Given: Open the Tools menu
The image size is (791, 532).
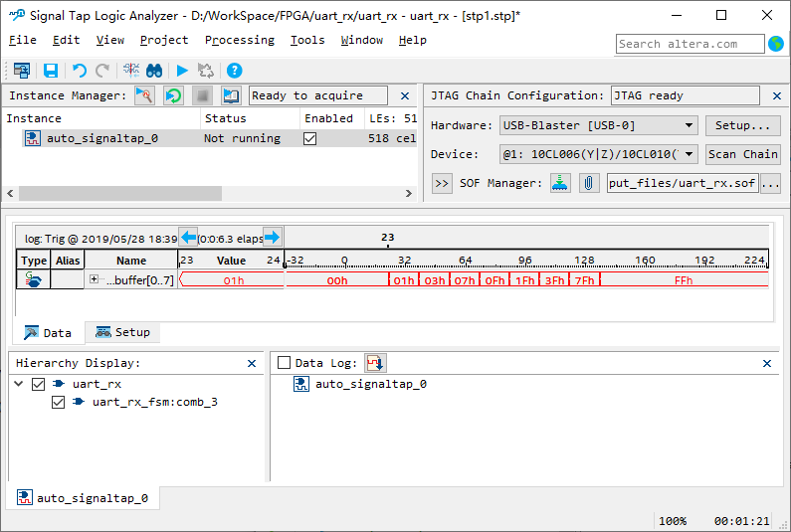Looking at the screenshot, I should click(307, 40).
